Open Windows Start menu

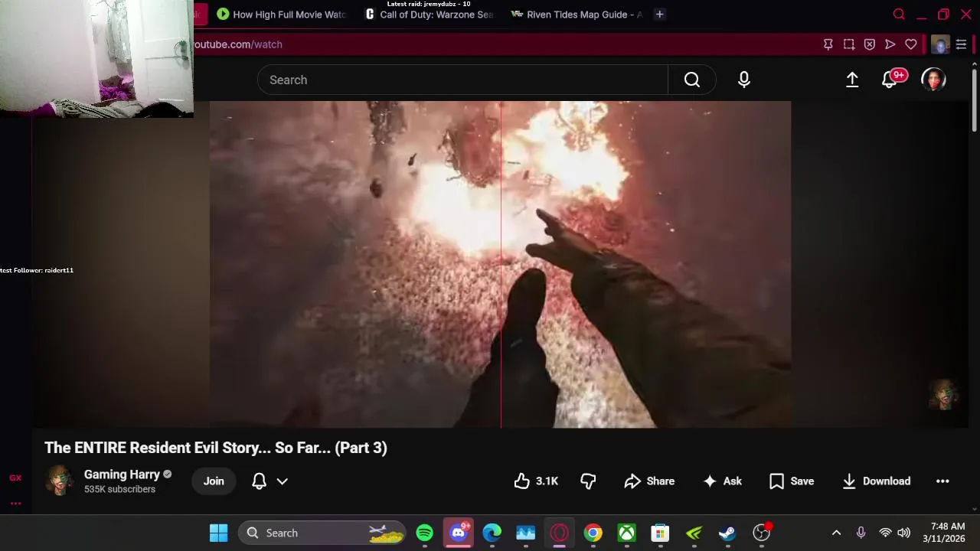click(219, 533)
